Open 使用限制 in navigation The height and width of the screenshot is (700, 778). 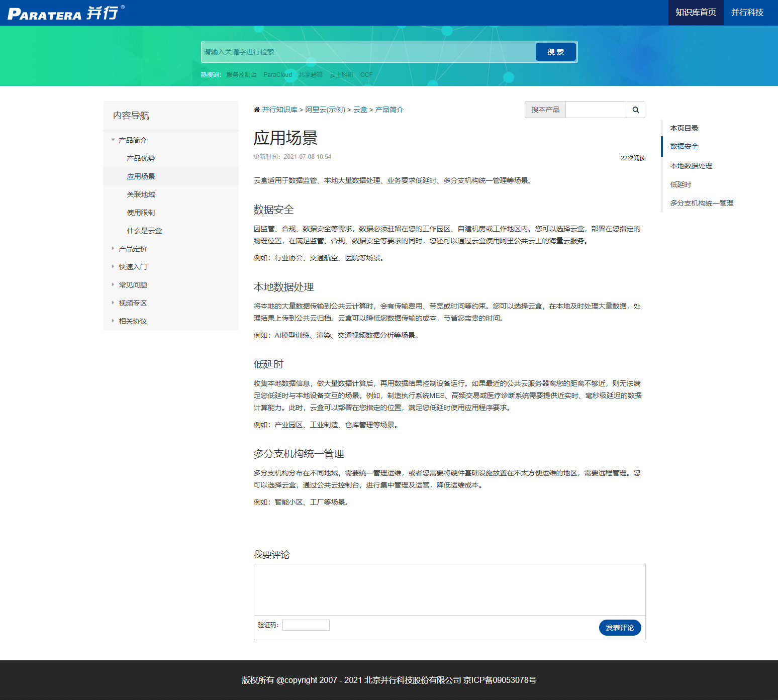(141, 213)
